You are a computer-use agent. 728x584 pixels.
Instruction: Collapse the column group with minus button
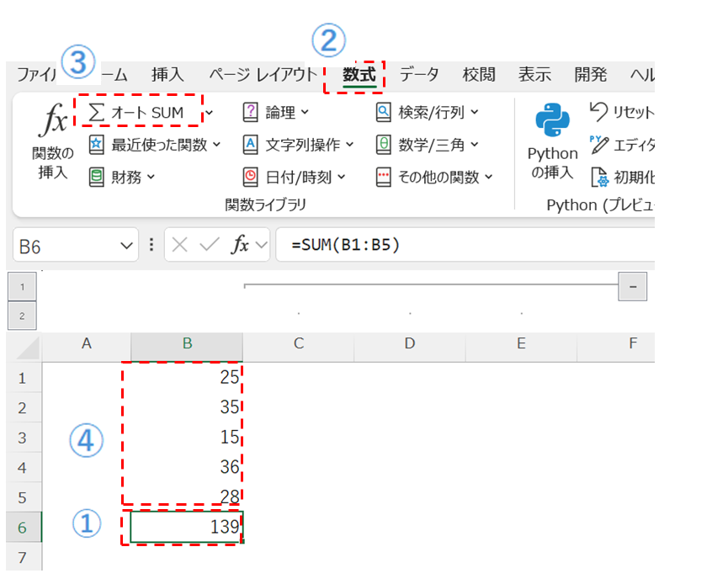pyautogui.click(x=632, y=286)
